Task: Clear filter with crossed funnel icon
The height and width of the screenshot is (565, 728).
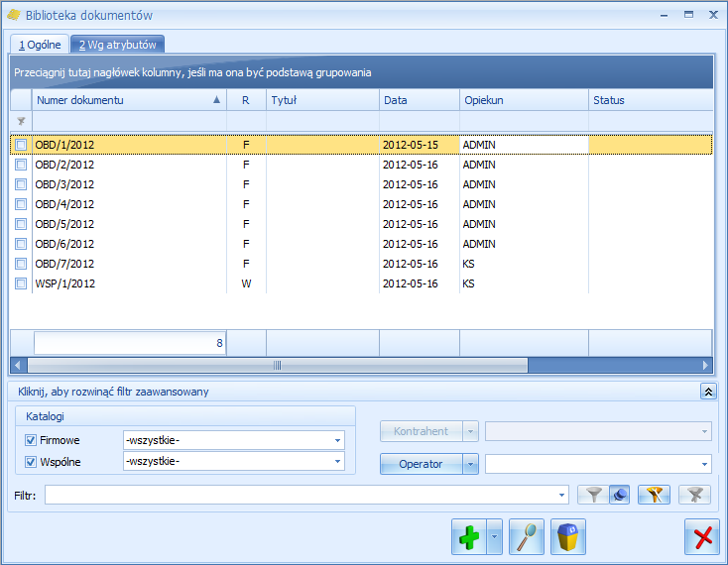Action: (694, 495)
